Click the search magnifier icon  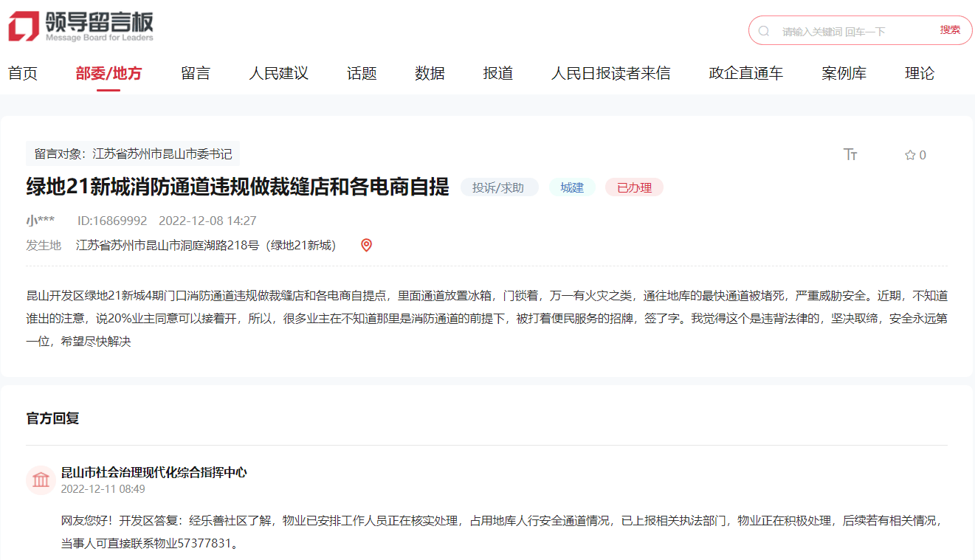pyautogui.click(x=763, y=30)
